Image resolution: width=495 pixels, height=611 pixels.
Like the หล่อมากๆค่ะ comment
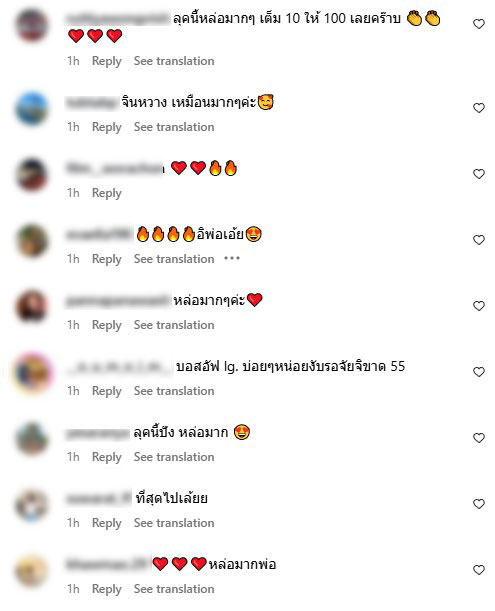(479, 306)
